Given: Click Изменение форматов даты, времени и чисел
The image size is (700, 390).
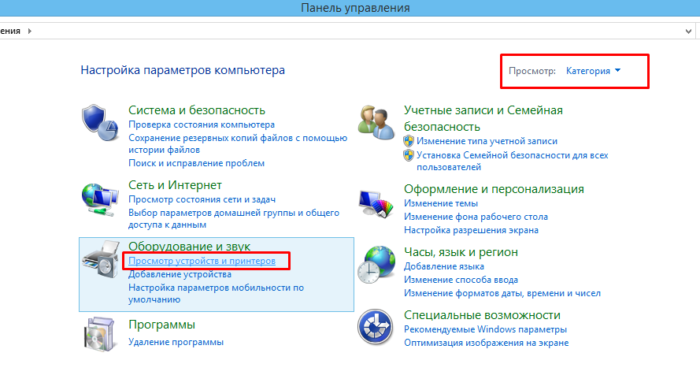Looking at the screenshot, I should click(502, 293).
